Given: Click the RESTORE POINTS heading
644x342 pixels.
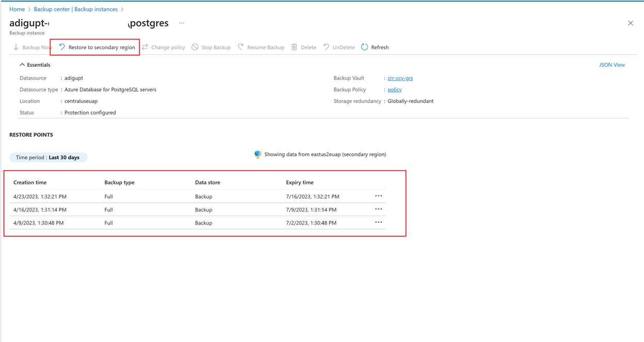Looking at the screenshot, I should click(31, 135).
